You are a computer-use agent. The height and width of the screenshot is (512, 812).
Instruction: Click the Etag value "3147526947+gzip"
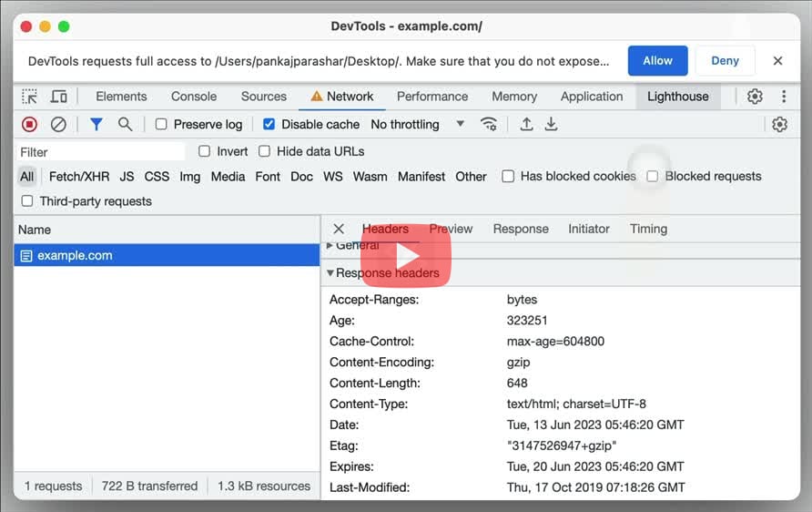point(562,445)
